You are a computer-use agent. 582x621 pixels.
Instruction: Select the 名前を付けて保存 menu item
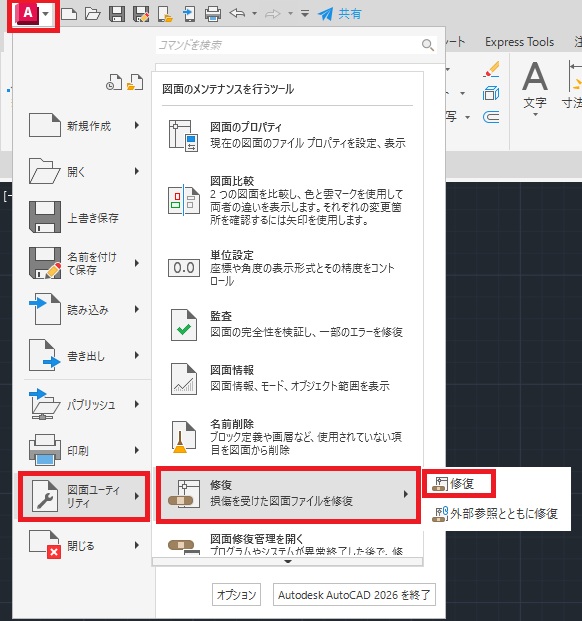pos(84,263)
